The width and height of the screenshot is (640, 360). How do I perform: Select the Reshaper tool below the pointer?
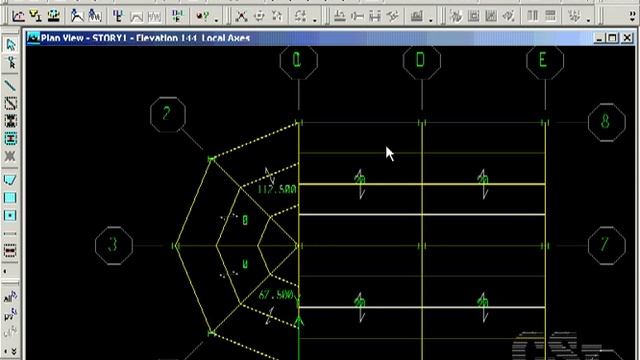(10, 63)
